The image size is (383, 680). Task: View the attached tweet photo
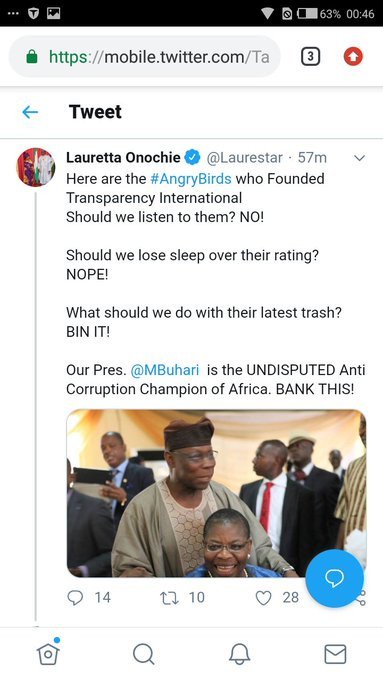click(216, 493)
